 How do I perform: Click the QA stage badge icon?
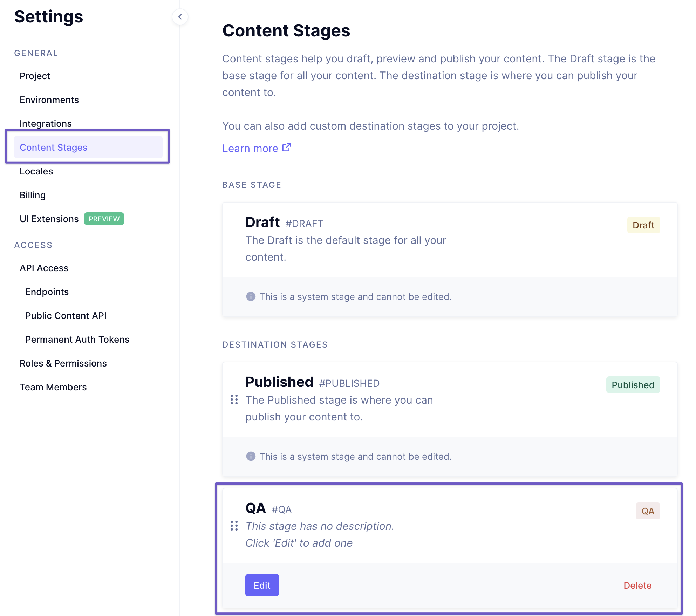tap(648, 511)
